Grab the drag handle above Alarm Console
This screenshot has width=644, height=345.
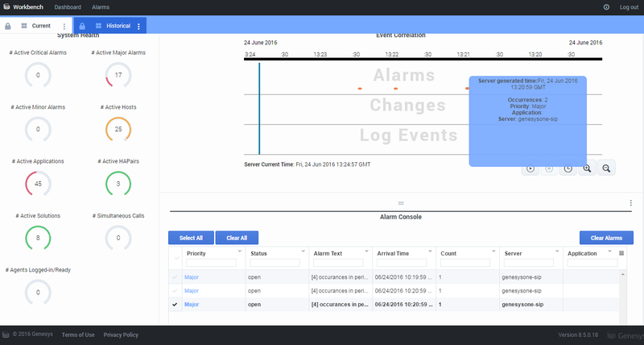point(401,203)
